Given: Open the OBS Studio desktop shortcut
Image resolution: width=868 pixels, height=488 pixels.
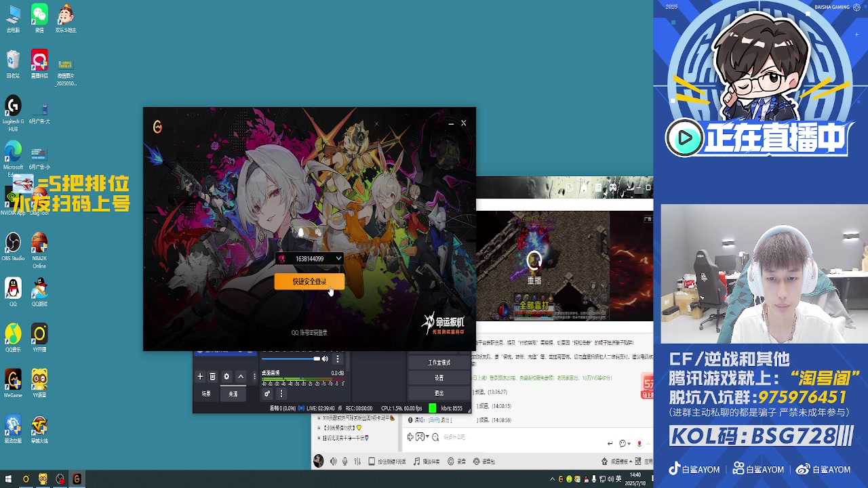Looking at the screenshot, I should pos(13,247).
